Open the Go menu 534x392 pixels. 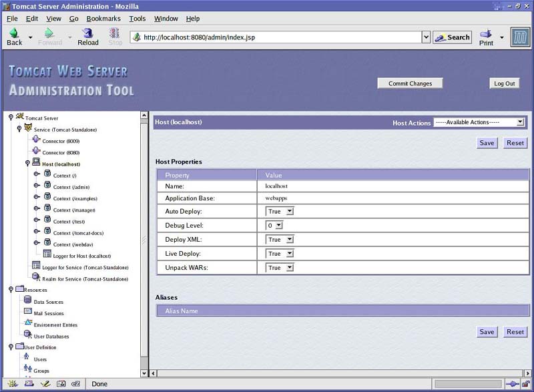point(74,19)
